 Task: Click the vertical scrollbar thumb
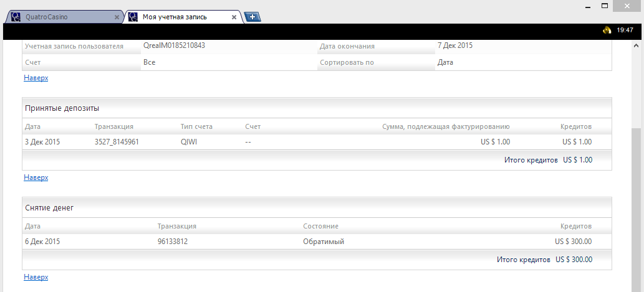636,209
